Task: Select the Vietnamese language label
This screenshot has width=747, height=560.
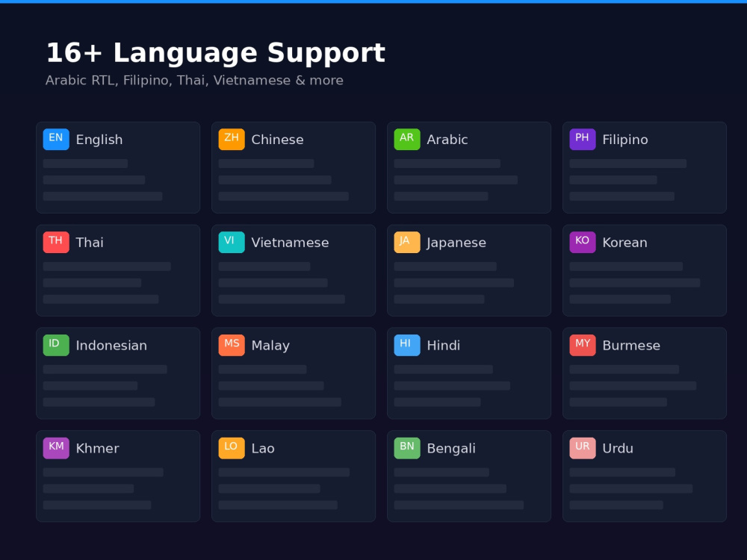Action: point(290,243)
